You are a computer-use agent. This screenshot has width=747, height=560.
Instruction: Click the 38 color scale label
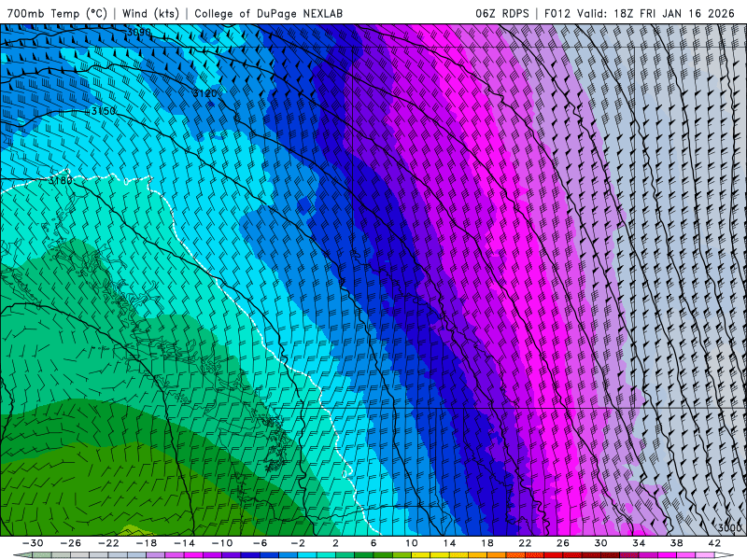(676, 543)
